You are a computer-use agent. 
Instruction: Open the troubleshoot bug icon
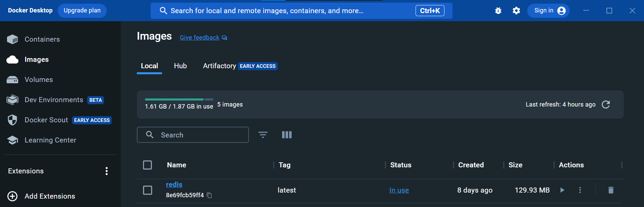(498, 11)
